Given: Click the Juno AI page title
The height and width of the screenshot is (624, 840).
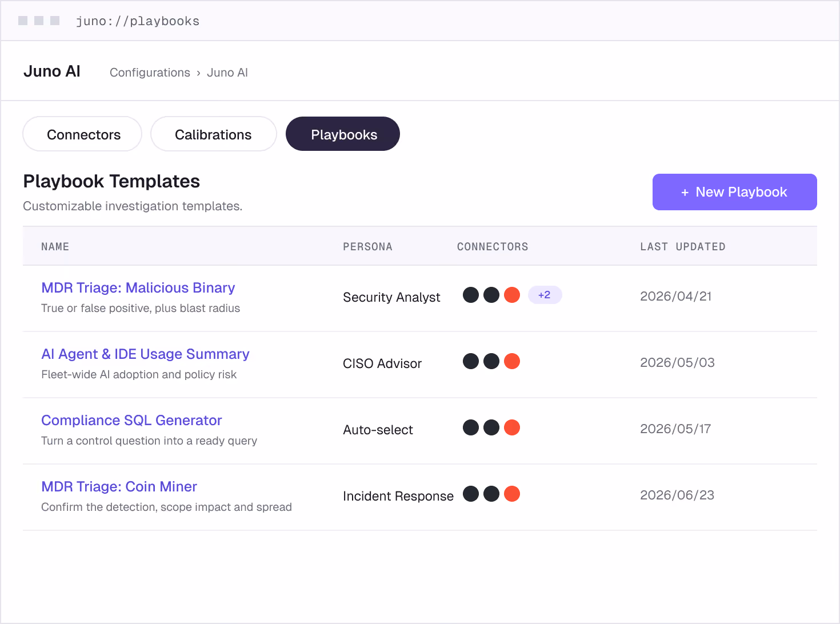Looking at the screenshot, I should coord(52,71).
